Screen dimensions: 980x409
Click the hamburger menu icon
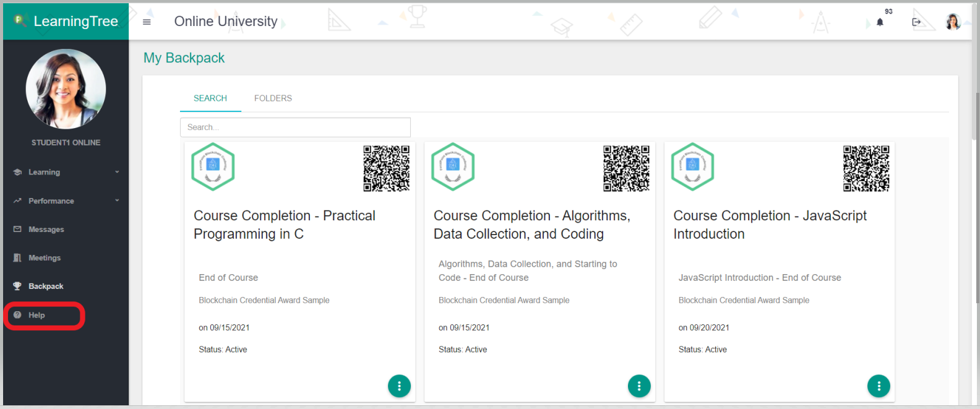[x=147, y=22]
